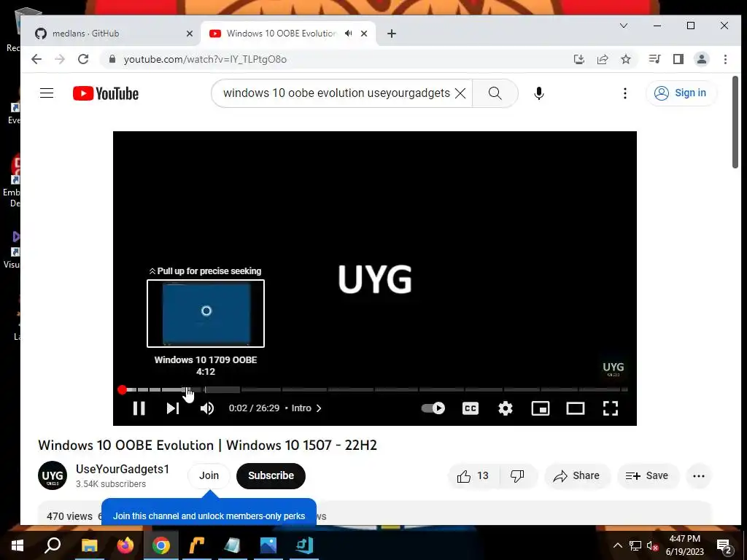The width and height of the screenshot is (747, 560).
Task: Select the Windows 10 OOBE Evolution tab
Action: (281, 34)
